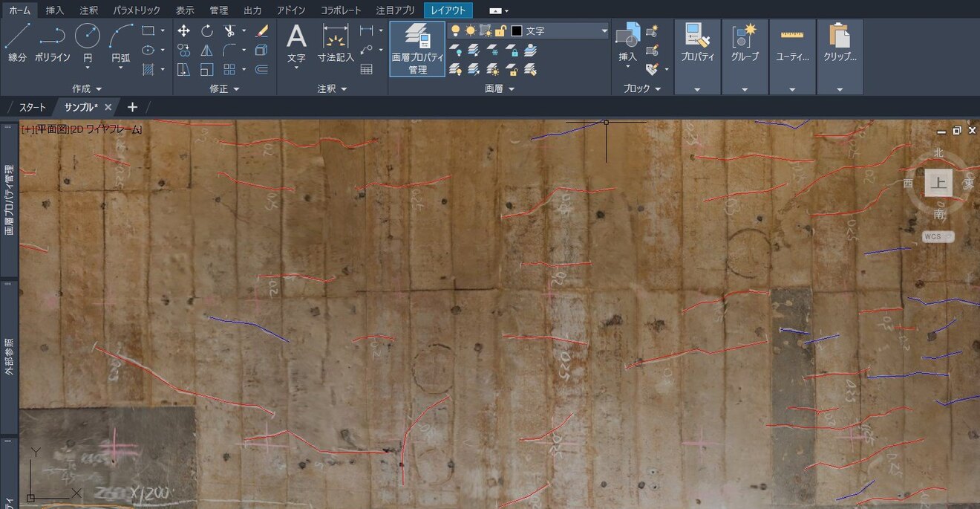Expand the 画層 panel
The width and height of the screenshot is (980, 509).
[500, 88]
